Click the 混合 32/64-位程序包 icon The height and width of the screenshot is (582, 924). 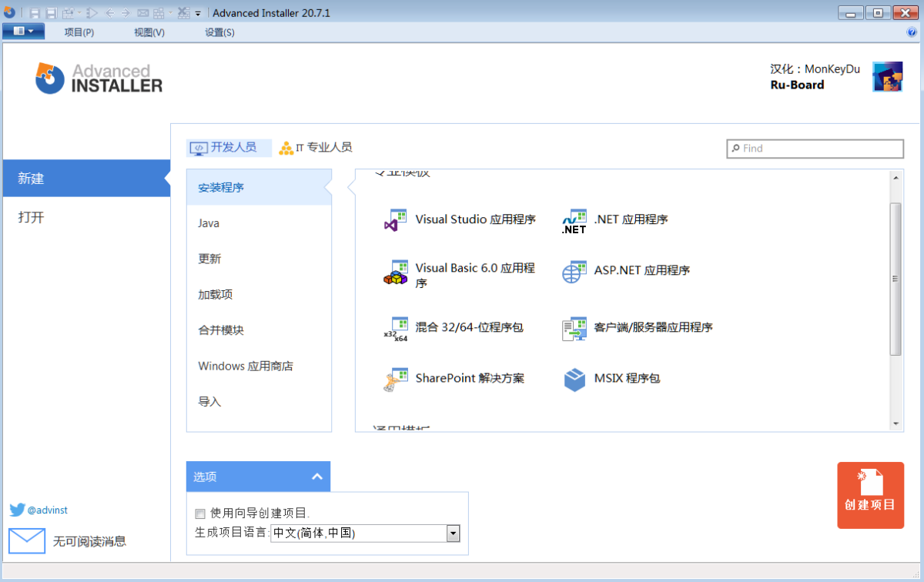click(x=395, y=327)
